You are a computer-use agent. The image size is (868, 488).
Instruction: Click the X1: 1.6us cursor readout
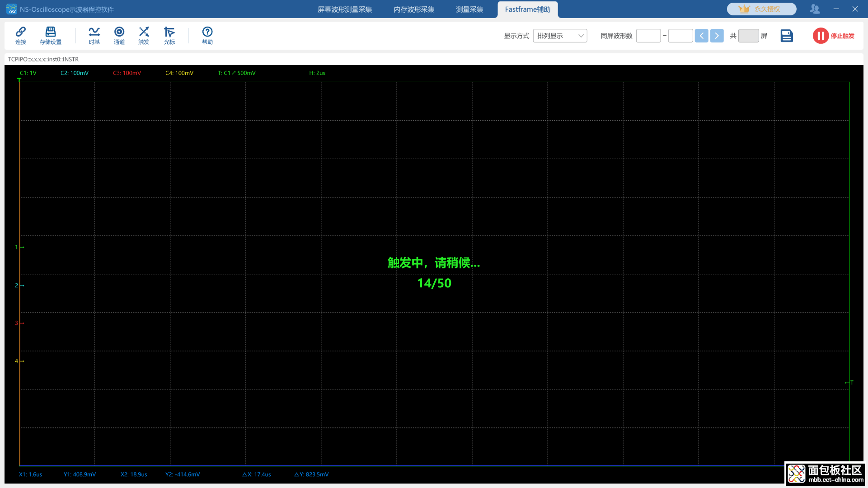pos(30,474)
